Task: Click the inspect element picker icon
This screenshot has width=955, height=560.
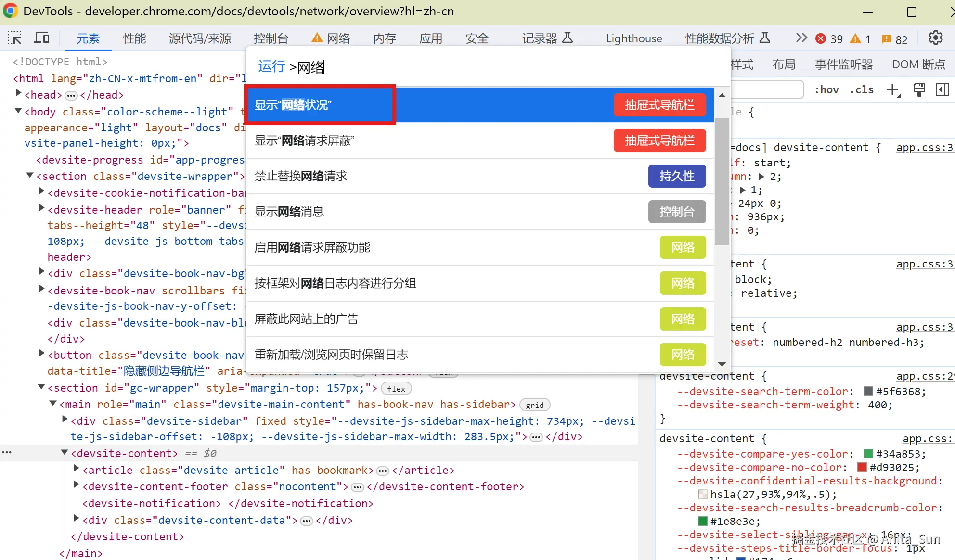Action: point(14,38)
